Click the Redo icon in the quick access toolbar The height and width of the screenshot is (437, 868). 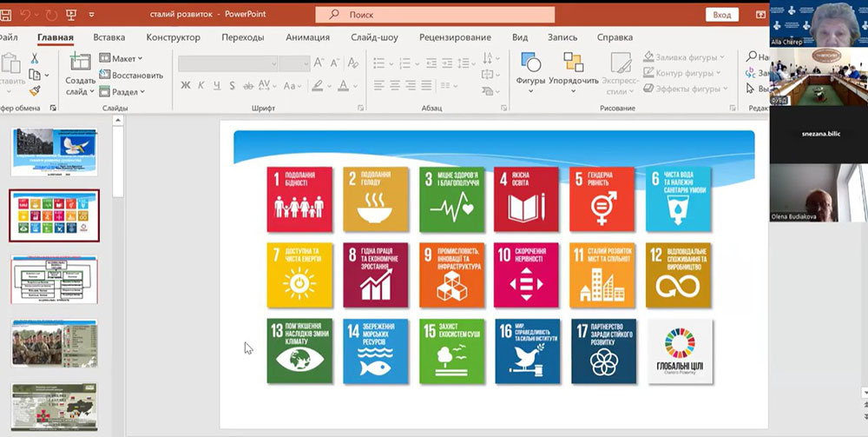tap(51, 15)
